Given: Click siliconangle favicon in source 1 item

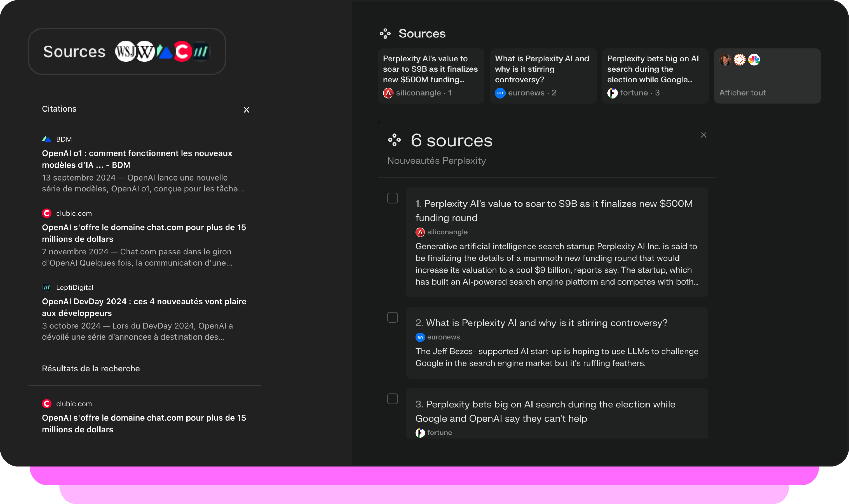Looking at the screenshot, I should click(x=420, y=232).
